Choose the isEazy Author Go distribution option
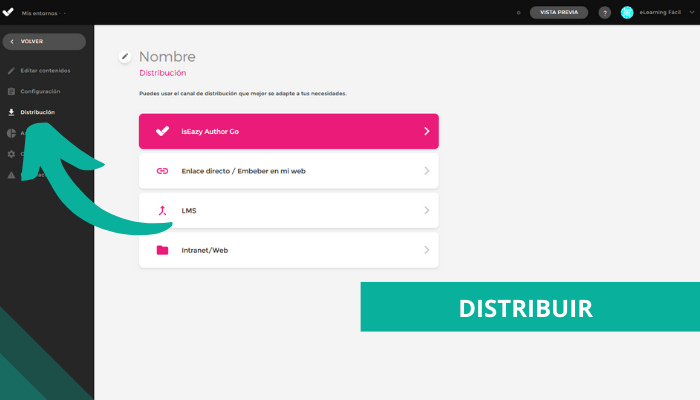Viewport: 700px width, 400px height. 289,131
